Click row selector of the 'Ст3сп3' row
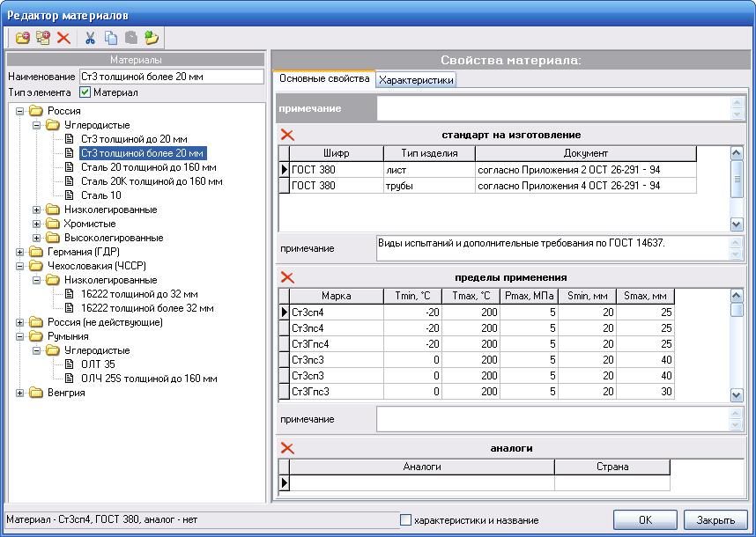Image resolution: width=756 pixels, height=537 pixels. (285, 376)
